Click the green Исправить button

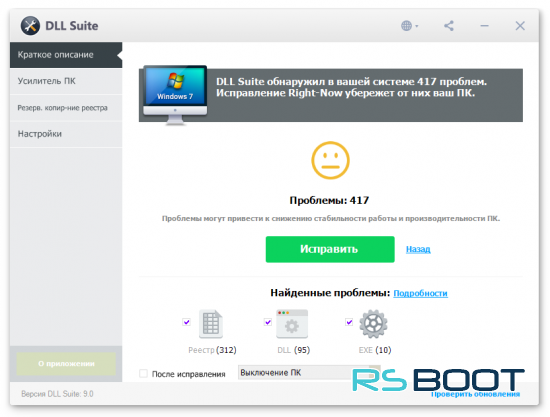[x=330, y=249]
